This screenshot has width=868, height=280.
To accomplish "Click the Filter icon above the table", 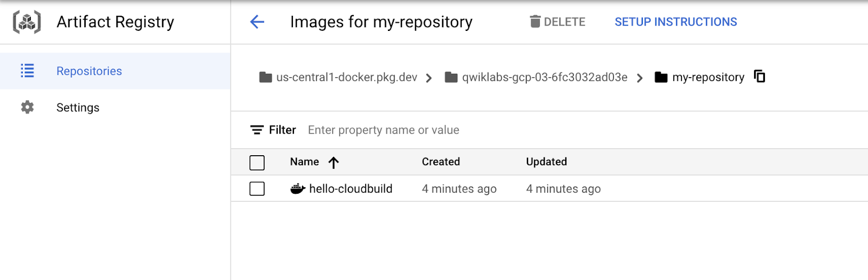I will coord(257,130).
